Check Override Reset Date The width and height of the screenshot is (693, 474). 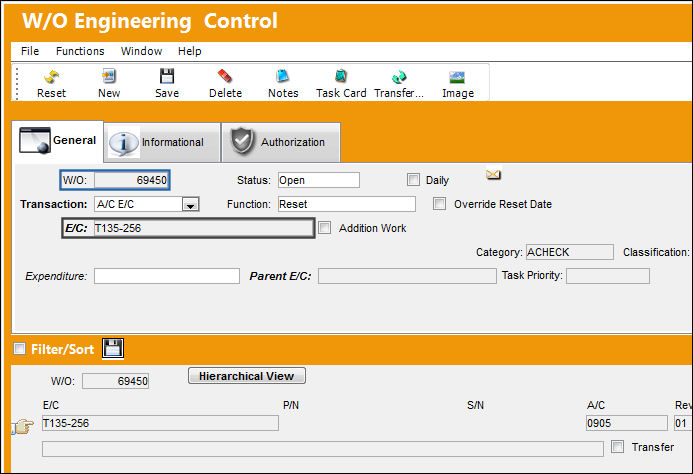click(x=439, y=203)
